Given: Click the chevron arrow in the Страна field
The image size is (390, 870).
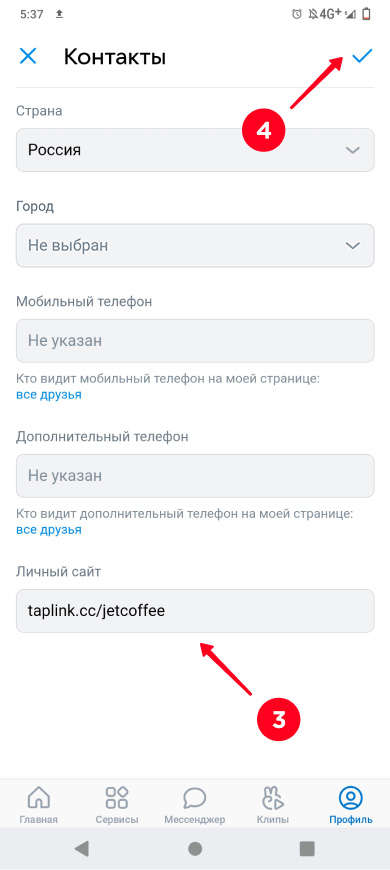Looking at the screenshot, I should click(x=353, y=150).
